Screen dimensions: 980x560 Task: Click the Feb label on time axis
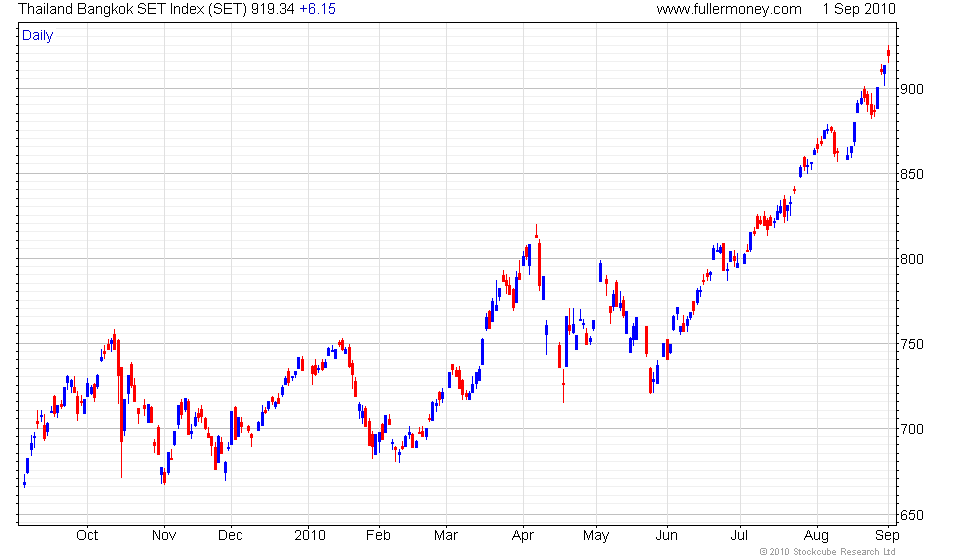tap(378, 536)
